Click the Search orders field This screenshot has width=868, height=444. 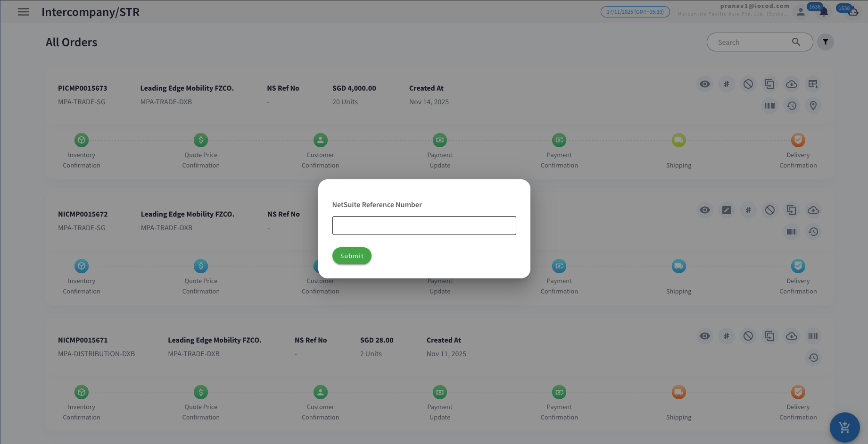pyautogui.click(x=752, y=42)
